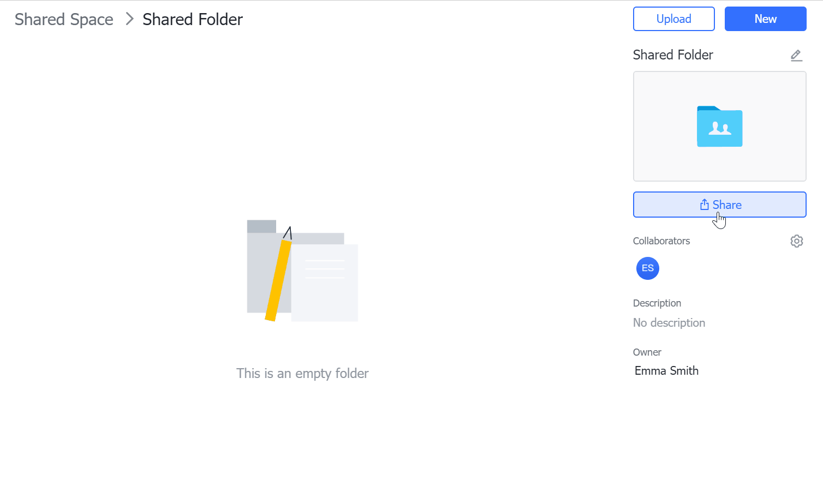
Task: Edit the 'No description' placeholder text
Action: coord(669,323)
